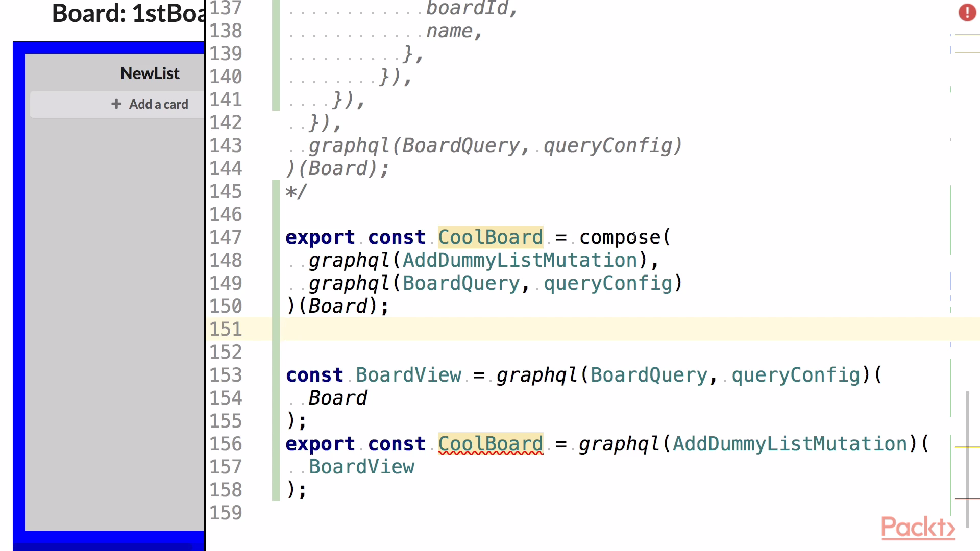This screenshot has width=980, height=551.
Task: Click AddDummyListMutation on line 148
Action: (520, 260)
